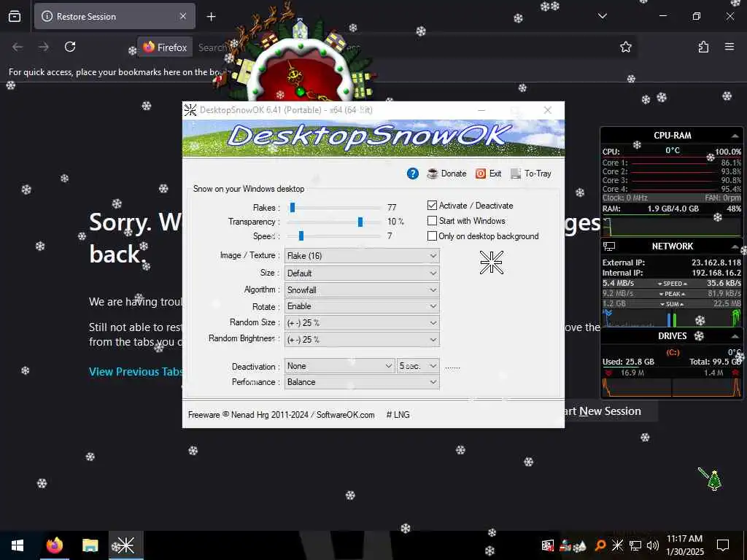Click the External IP value 23.162.8.118
747x560 pixels.
(716, 262)
